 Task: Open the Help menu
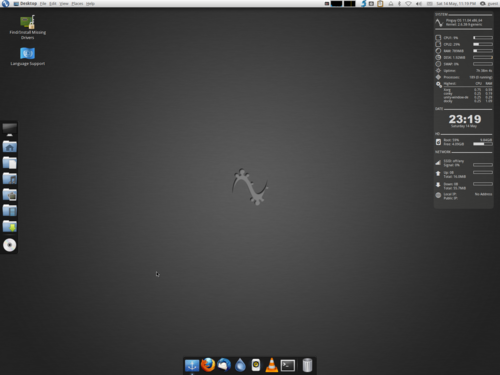point(90,4)
